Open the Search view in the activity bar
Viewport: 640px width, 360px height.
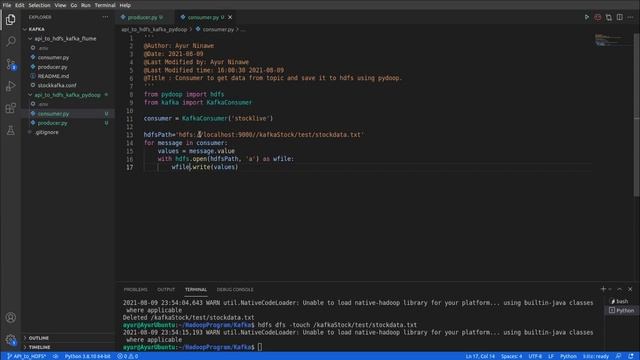11,42
